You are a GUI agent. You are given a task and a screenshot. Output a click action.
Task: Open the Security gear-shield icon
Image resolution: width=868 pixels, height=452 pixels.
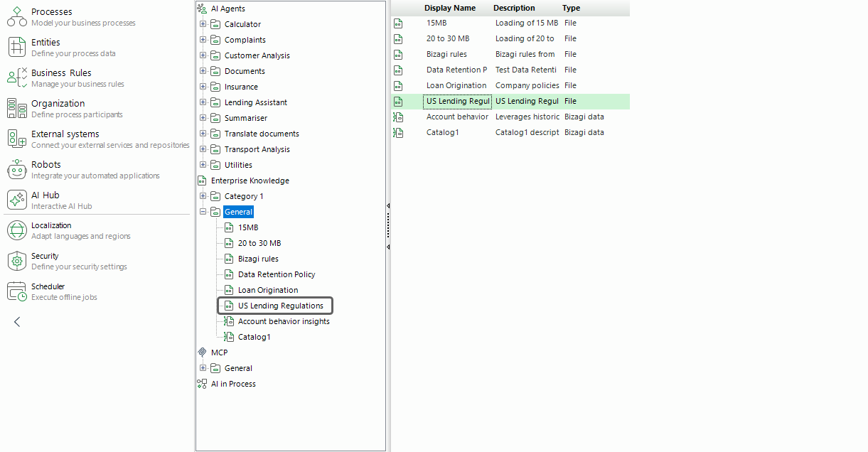pos(17,262)
